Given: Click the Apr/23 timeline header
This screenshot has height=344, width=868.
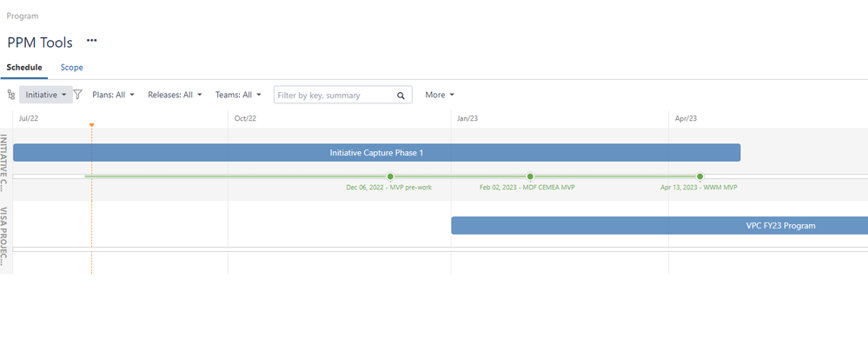Looking at the screenshot, I should click(686, 118).
